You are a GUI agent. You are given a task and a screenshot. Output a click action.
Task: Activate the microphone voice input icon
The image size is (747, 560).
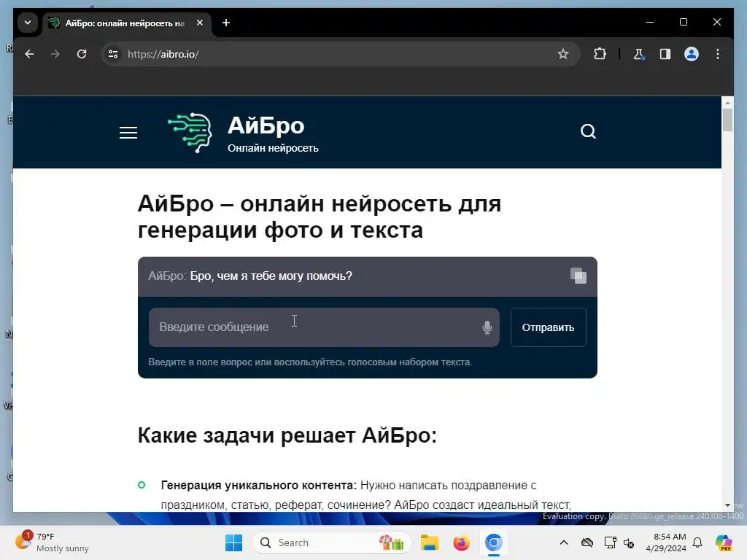point(487,327)
